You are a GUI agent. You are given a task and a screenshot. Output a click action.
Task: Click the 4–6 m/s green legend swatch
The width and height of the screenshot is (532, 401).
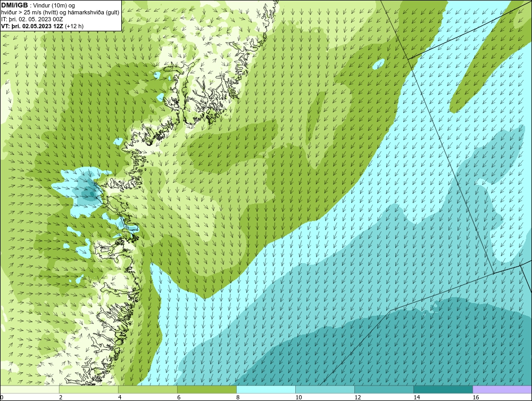click(x=147, y=389)
